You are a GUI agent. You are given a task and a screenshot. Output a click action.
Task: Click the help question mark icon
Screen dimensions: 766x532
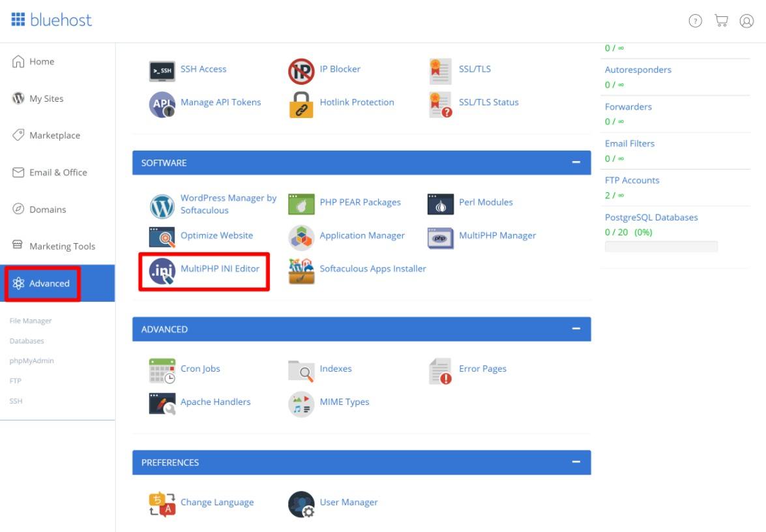pyautogui.click(x=695, y=20)
